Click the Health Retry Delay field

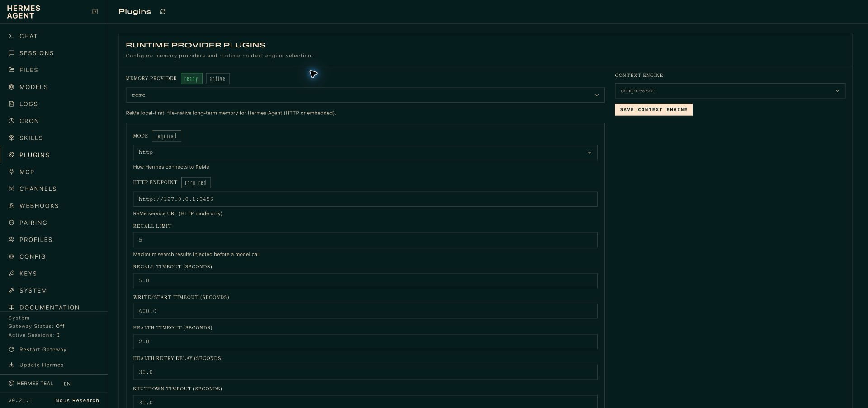point(365,372)
